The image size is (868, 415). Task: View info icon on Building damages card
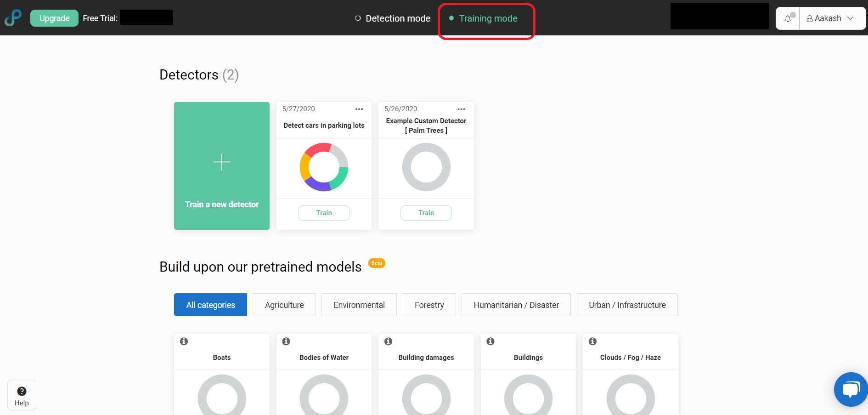pyautogui.click(x=388, y=341)
